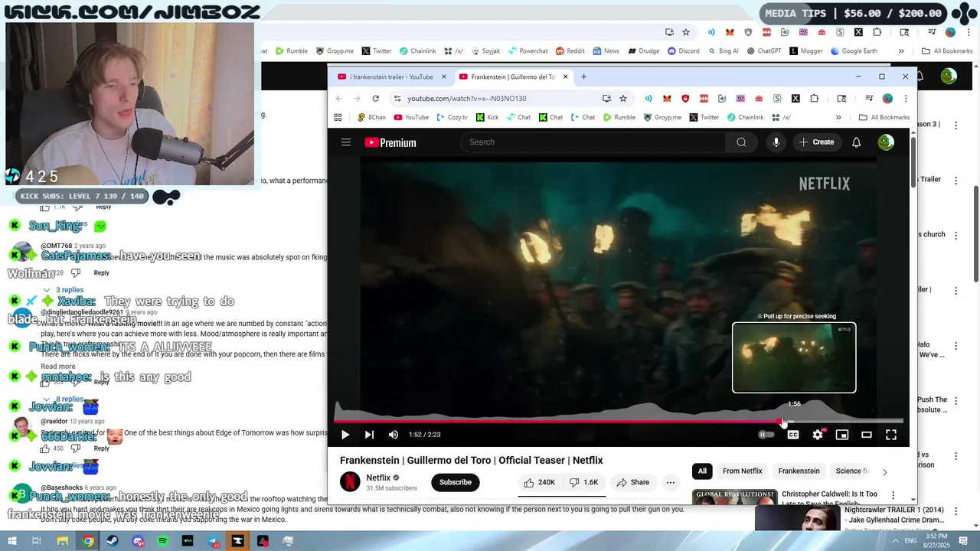Screen dimensions: 980x551
Task: Share the Frankenstein teaser
Action: click(633, 482)
